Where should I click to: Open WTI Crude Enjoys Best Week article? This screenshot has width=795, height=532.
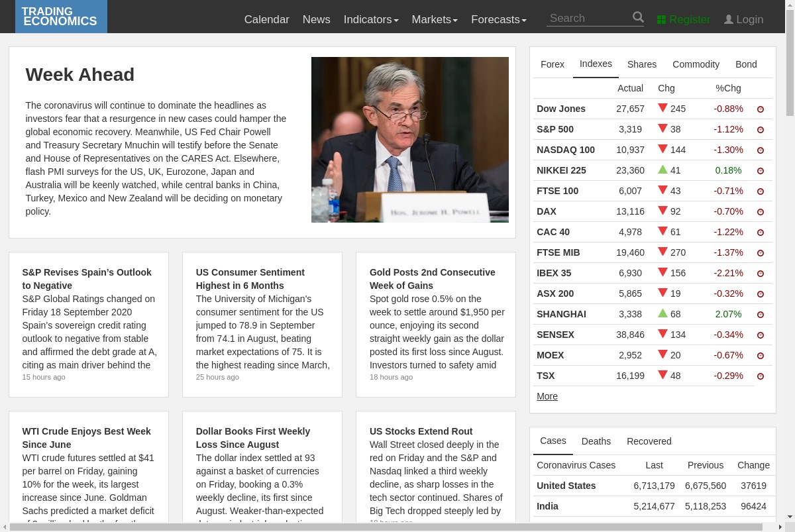point(87,438)
